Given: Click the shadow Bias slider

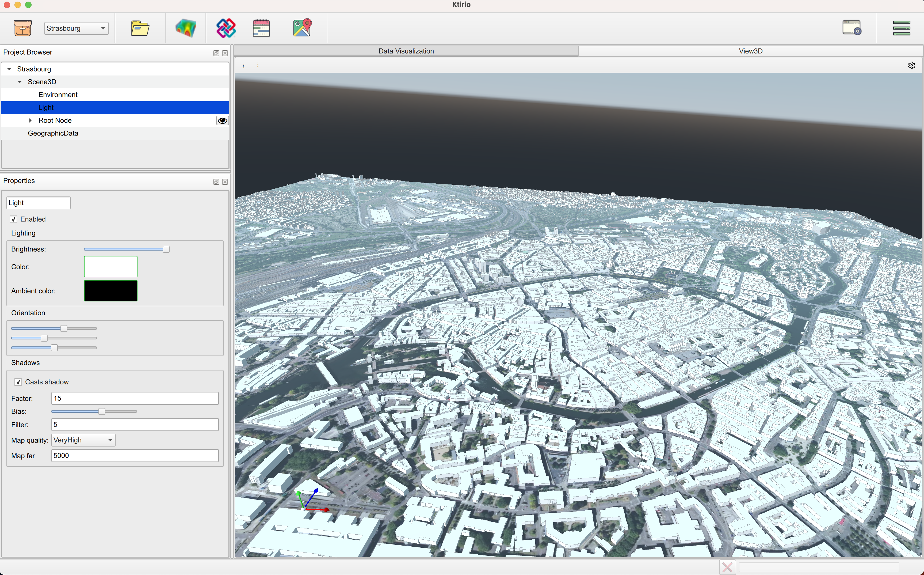Looking at the screenshot, I should [x=94, y=411].
